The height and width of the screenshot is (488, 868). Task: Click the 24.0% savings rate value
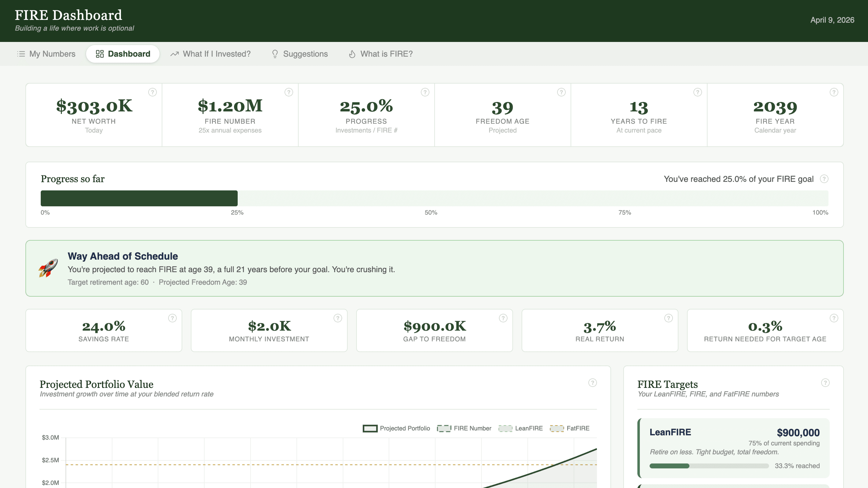tap(104, 326)
